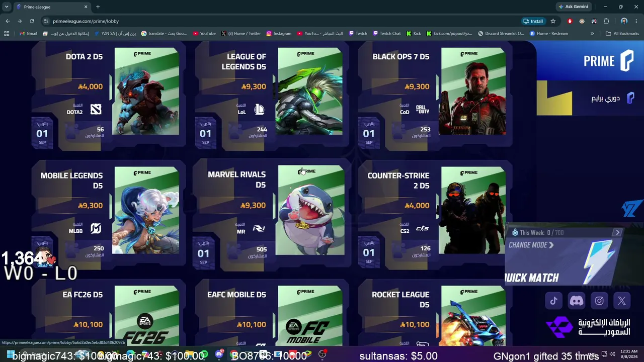The height and width of the screenshot is (362, 644).
Task: Open the Counter-Strike 2 D5 artwork
Action: 473,211
